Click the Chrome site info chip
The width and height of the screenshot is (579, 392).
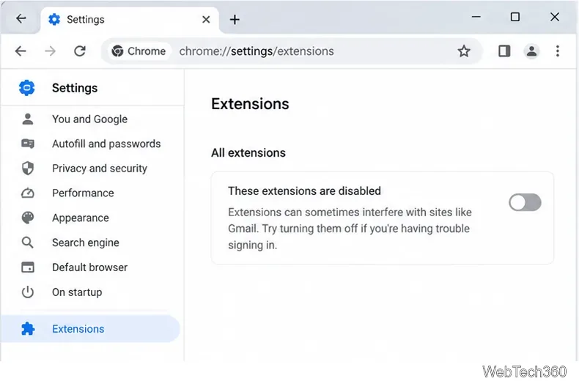tap(139, 51)
